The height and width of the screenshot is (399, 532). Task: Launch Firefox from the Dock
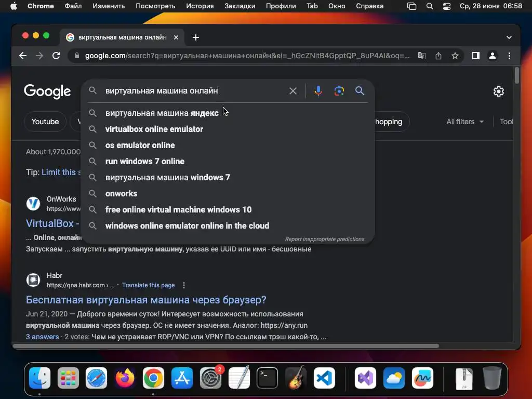point(125,378)
